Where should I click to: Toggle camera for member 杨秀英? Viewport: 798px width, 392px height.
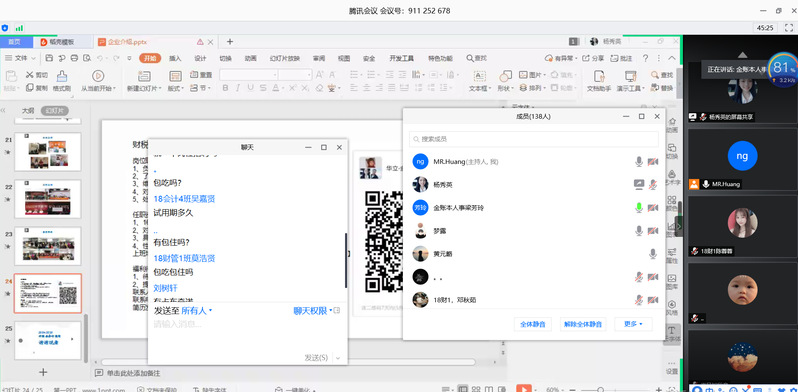point(653,185)
